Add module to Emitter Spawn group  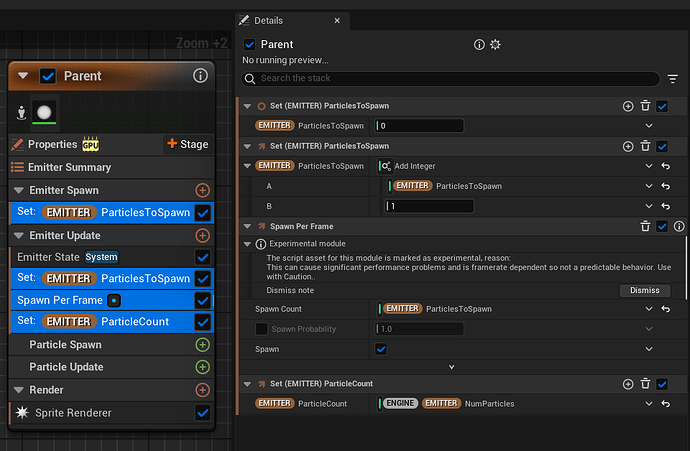click(202, 191)
